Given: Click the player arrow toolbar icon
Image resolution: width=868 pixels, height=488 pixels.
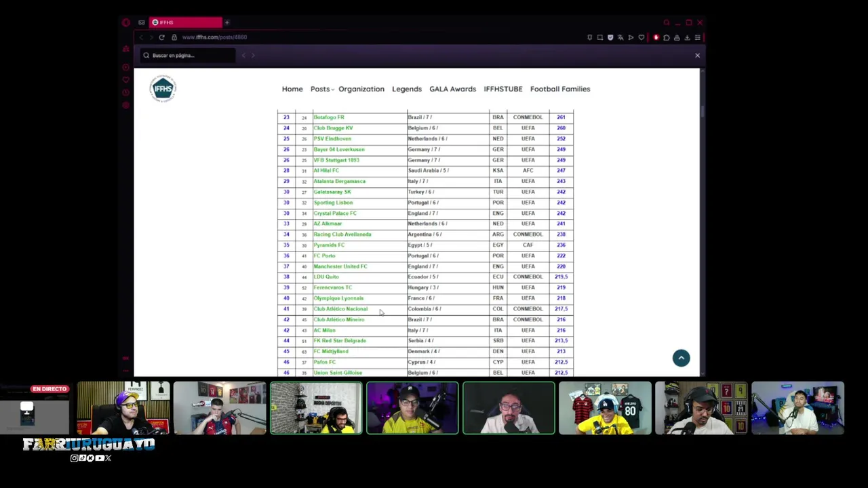Looking at the screenshot, I should pyautogui.click(x=631, y=37).
